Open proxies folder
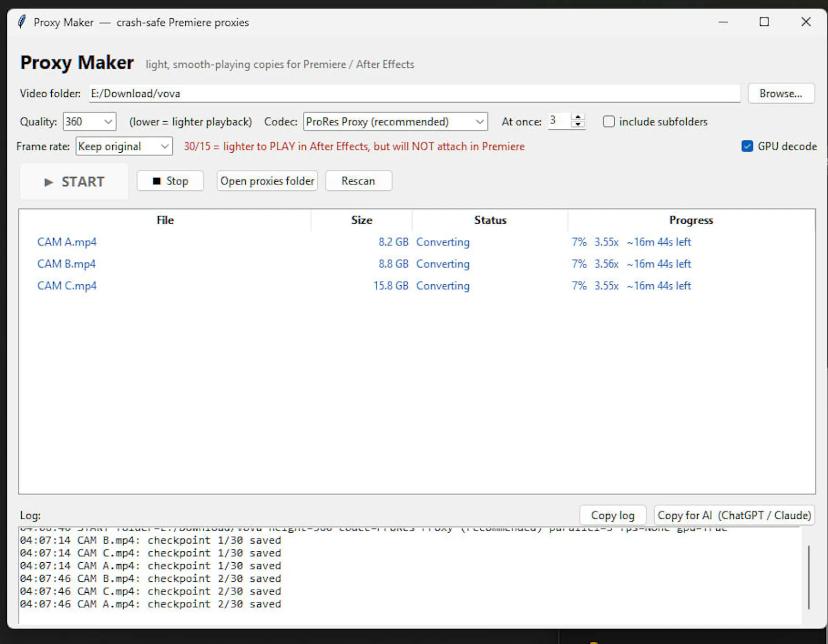This screenshot has width=828, height=644. click(267, 181)
